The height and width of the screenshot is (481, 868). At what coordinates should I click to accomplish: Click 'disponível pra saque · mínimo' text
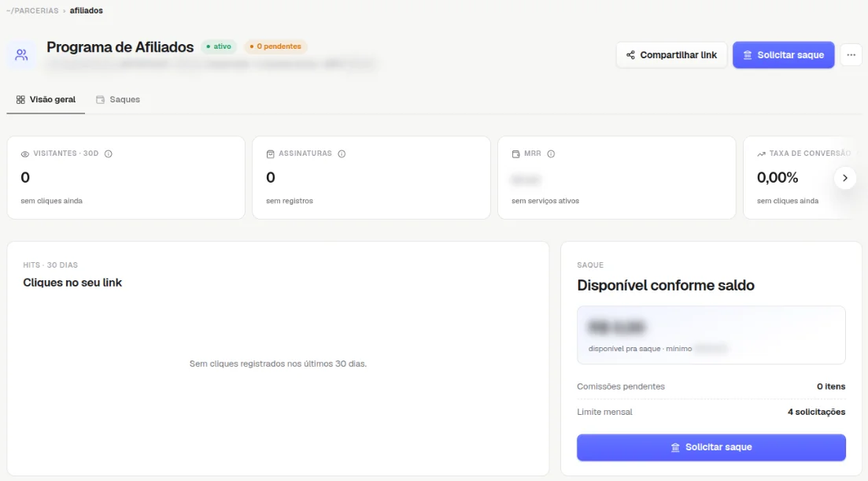click(x=640, y=349)
